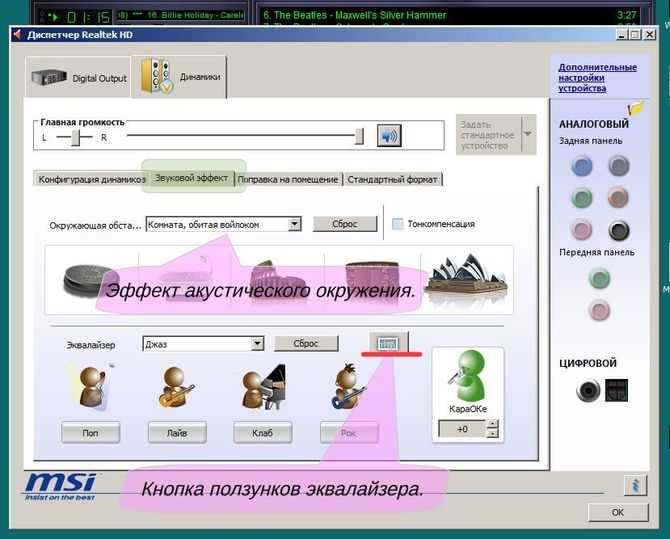Click the Рок preset button
Screen dimensions: 670x539
(x=349, y=433)
